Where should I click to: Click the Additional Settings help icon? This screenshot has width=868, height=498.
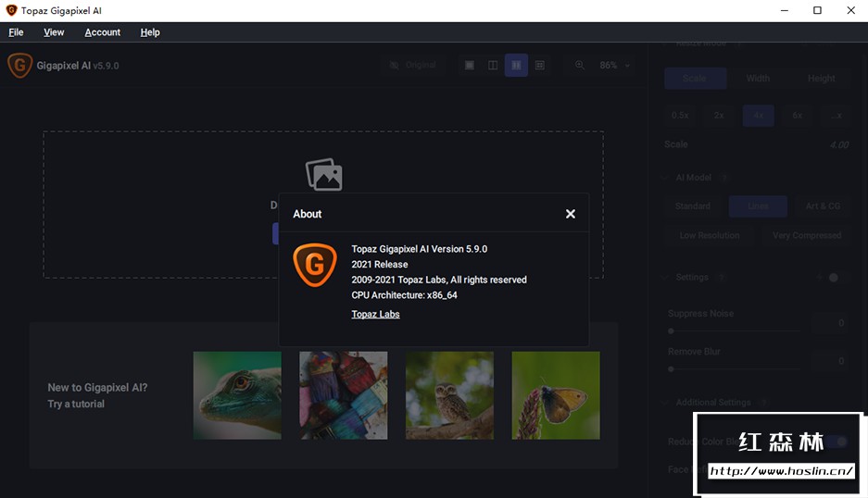click(764, 403)
